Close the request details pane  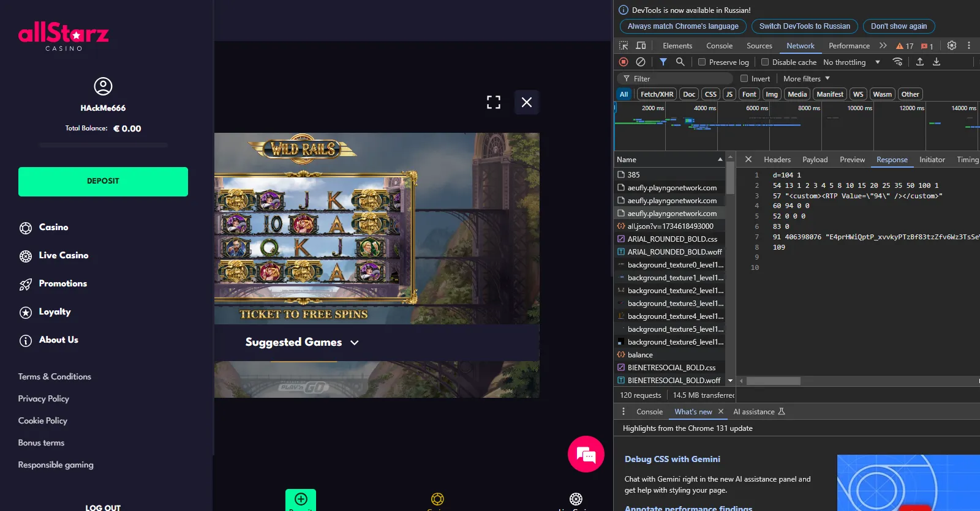coord(748,159)
